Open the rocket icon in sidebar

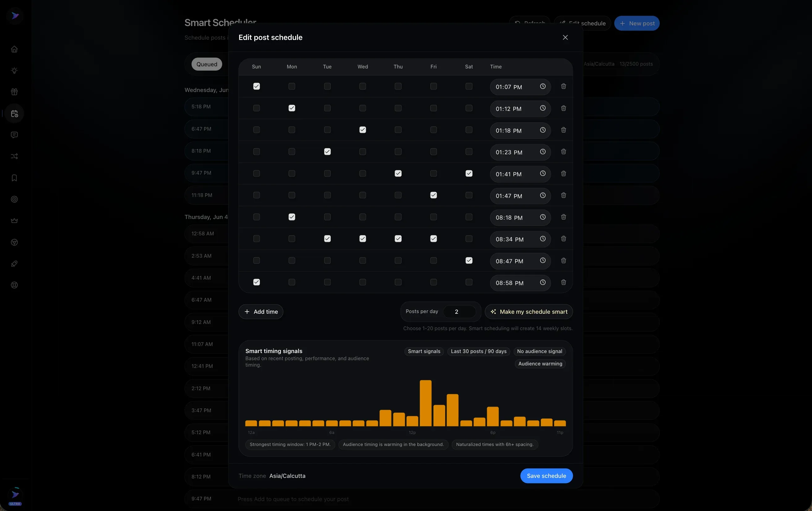point(14,264)
